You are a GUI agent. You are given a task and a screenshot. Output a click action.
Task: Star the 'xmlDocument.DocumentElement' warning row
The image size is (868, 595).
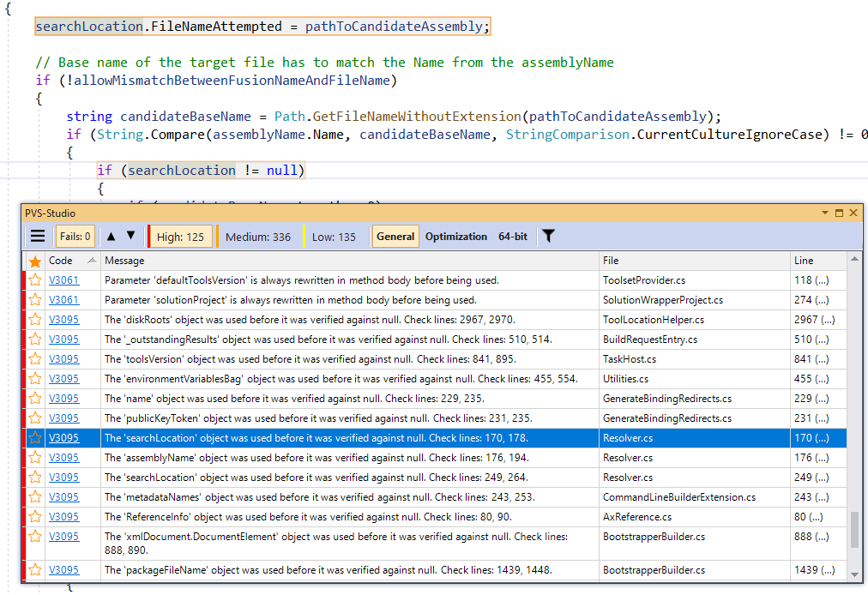coord(35,537)
